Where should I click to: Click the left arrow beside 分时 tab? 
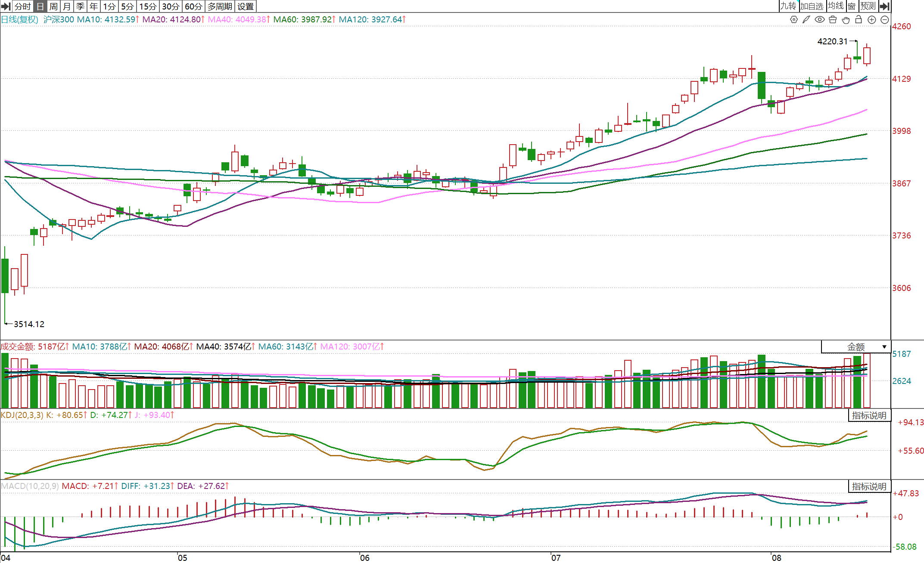[x=6, y=6]
